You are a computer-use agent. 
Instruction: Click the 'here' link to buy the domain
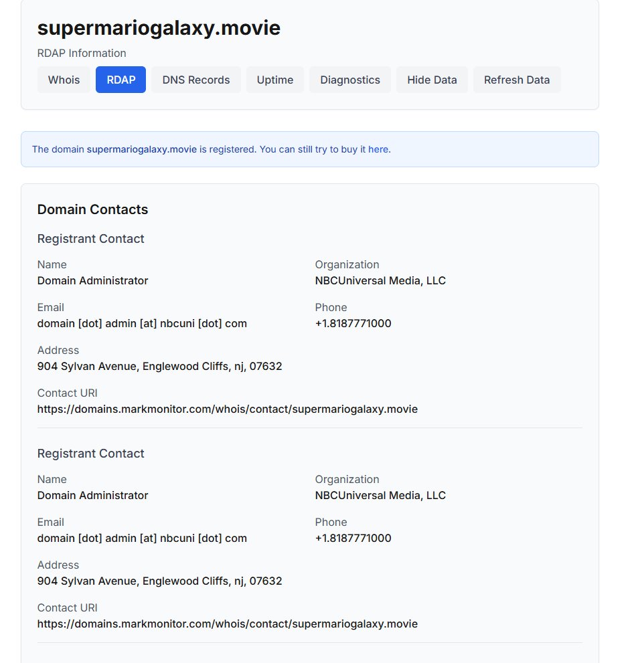point(380,149)
